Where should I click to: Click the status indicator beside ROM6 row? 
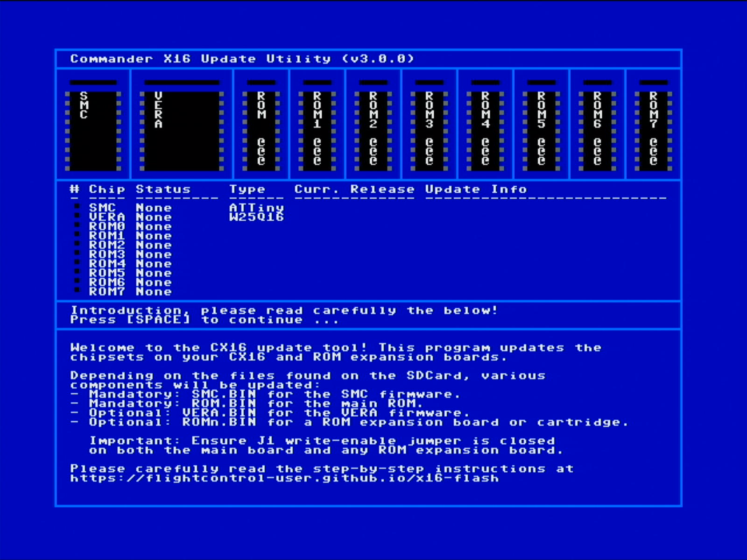(x=77, y=281)
